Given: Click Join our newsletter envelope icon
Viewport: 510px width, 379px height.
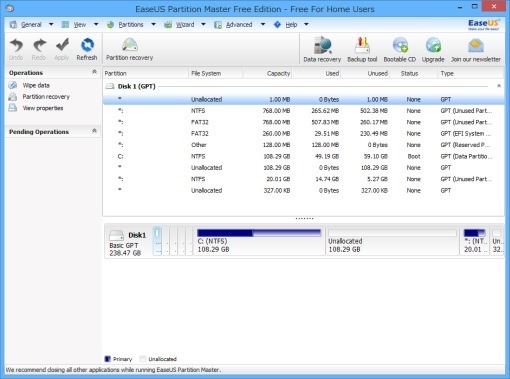Looking at the screenshot, I should coord(476,46).
